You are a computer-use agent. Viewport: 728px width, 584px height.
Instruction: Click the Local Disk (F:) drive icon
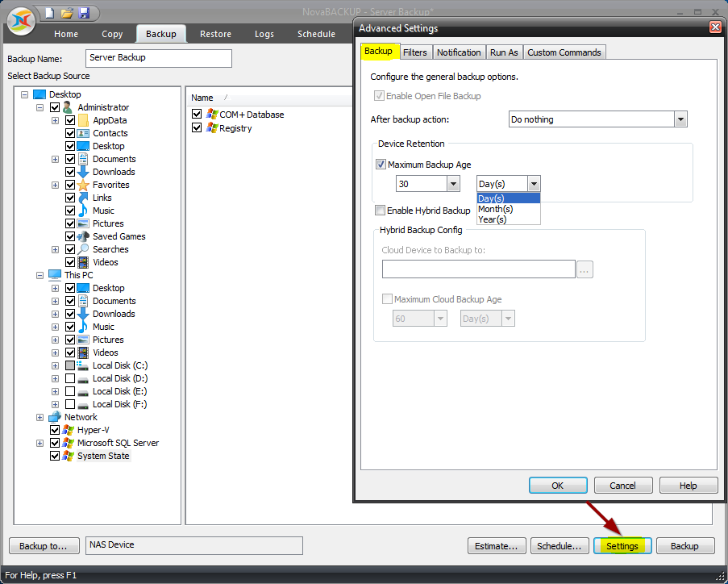pyautogui.click(x=83, y=405)
